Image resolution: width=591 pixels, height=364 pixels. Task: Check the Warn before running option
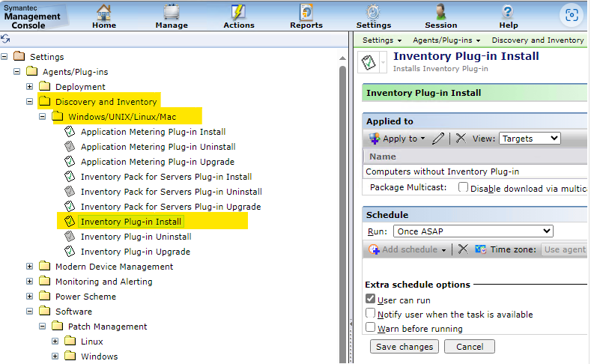tap(370, 328)
